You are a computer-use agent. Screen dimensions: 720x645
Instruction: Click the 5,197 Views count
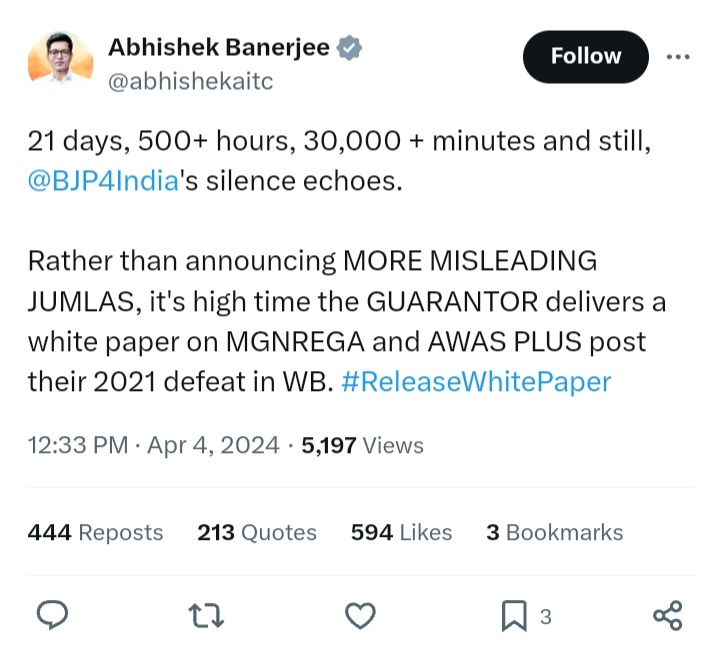click(362, 445)
